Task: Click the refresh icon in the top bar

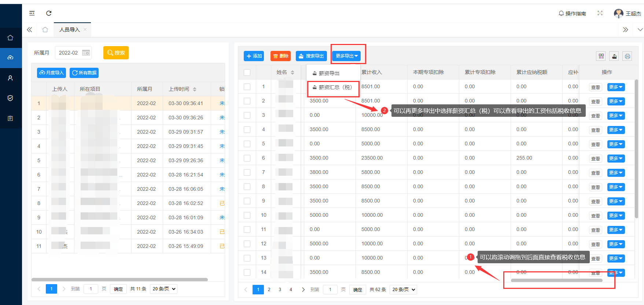Action: coord(49,13)
